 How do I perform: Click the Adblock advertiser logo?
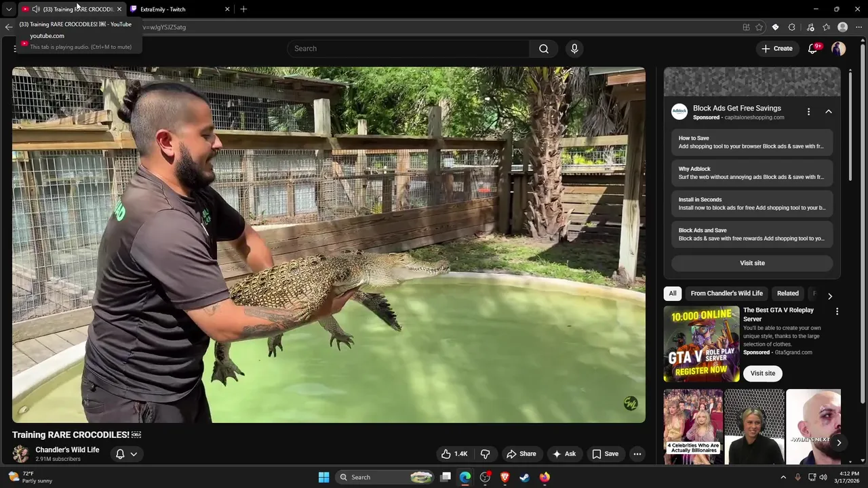(679, 112)
